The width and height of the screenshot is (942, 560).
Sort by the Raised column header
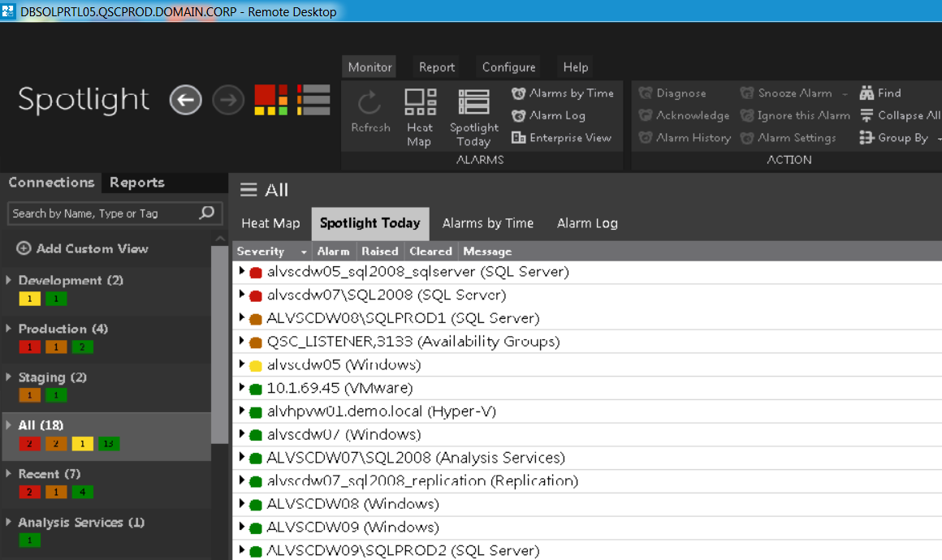(x=380, y=251)
